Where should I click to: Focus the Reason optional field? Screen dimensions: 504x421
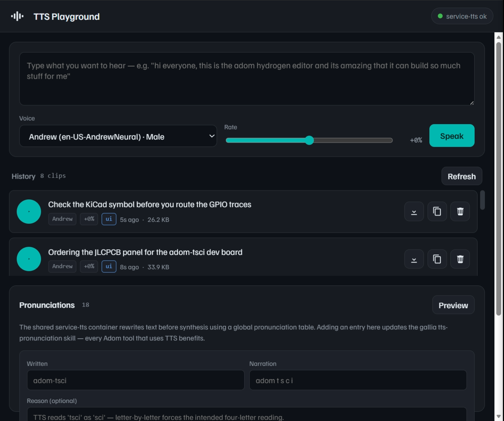tap(247, 414)
